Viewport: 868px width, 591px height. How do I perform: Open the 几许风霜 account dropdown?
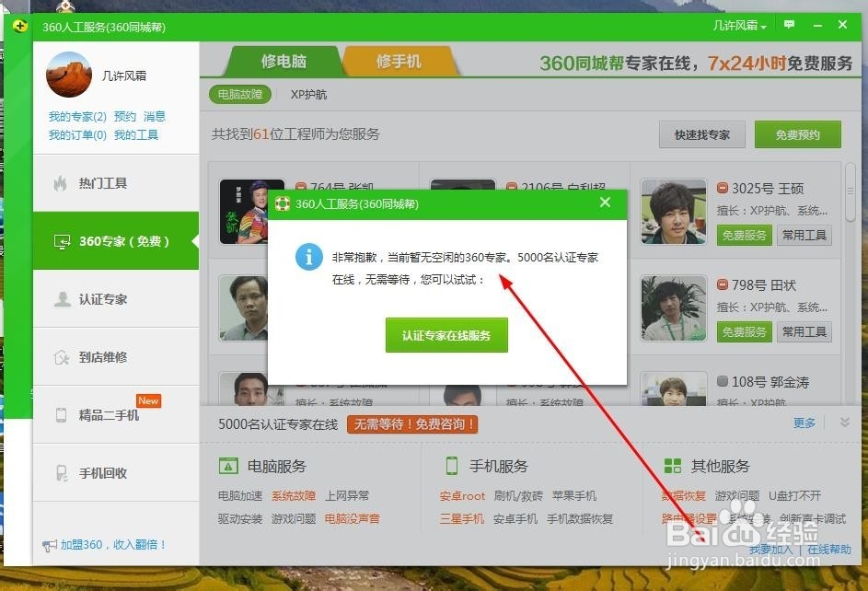coord(739,26)
